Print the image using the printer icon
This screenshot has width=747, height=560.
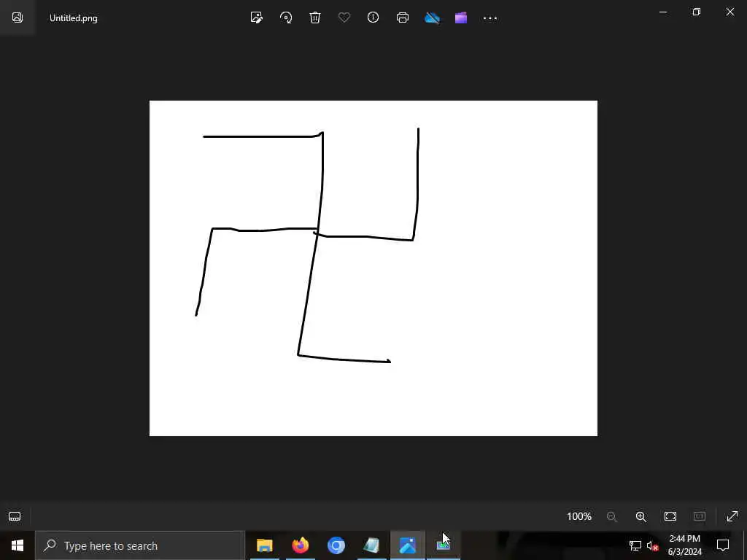[403, 17]
